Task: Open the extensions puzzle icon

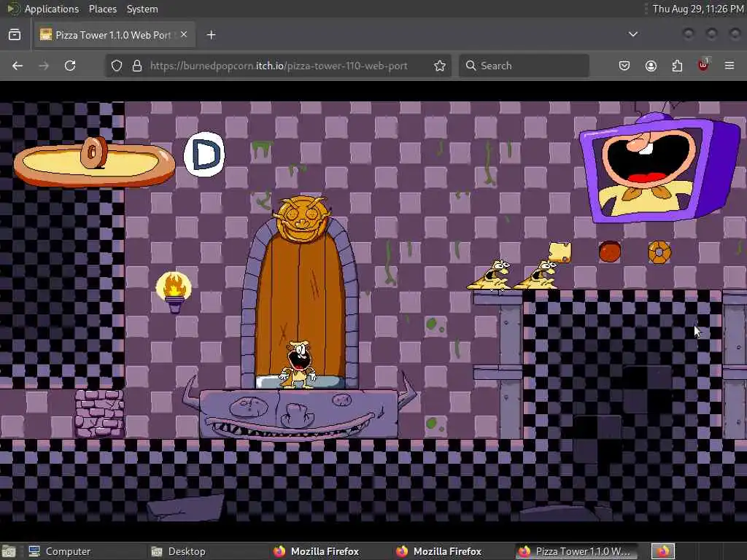Action: pyautogui.click(x=677, y=66)
